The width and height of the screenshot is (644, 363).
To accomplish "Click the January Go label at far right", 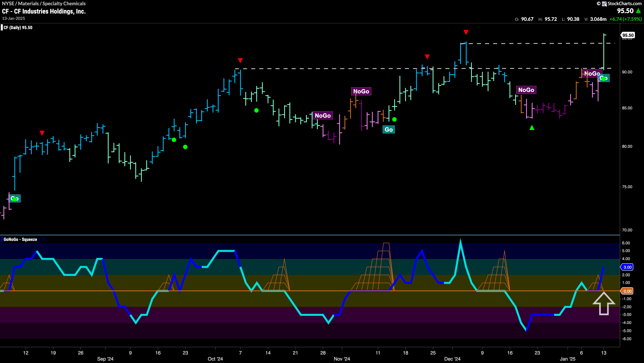I will coord(604,78).
